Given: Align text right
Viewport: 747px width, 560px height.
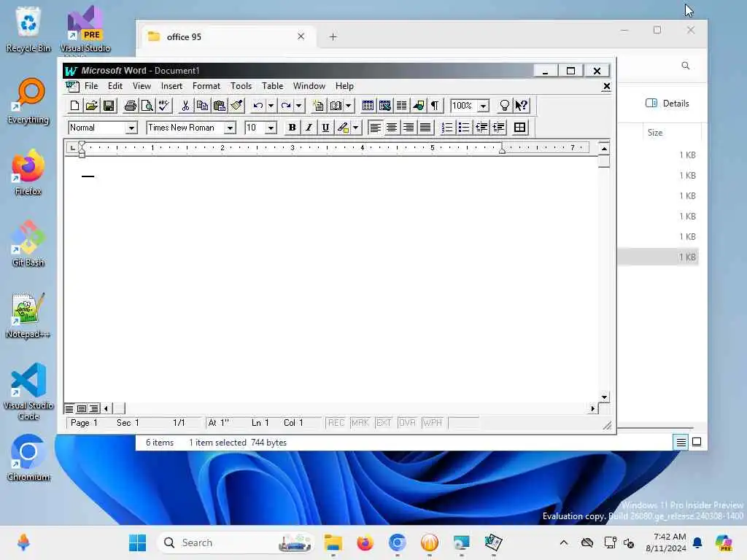Looking at the screenshot, I should 409,128.
